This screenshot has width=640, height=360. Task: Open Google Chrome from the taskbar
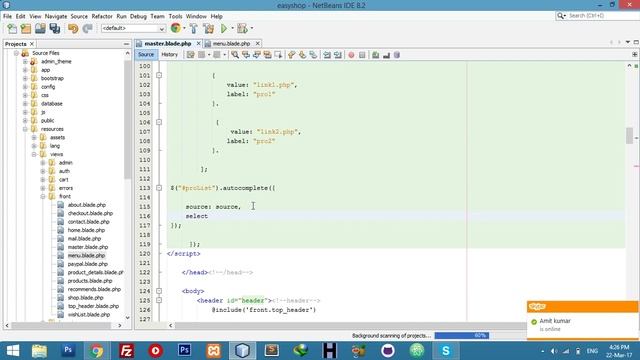pos(97,351)
